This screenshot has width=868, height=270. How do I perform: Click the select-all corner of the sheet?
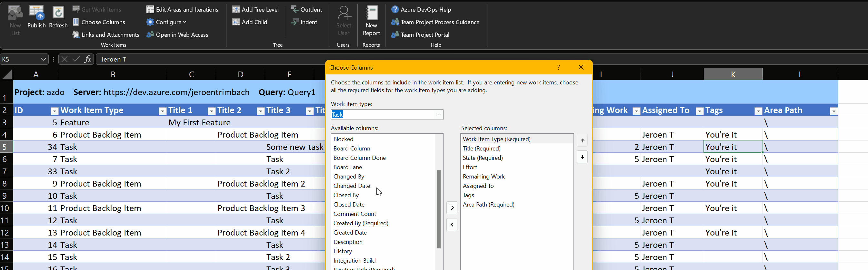(x=7, y=74)
